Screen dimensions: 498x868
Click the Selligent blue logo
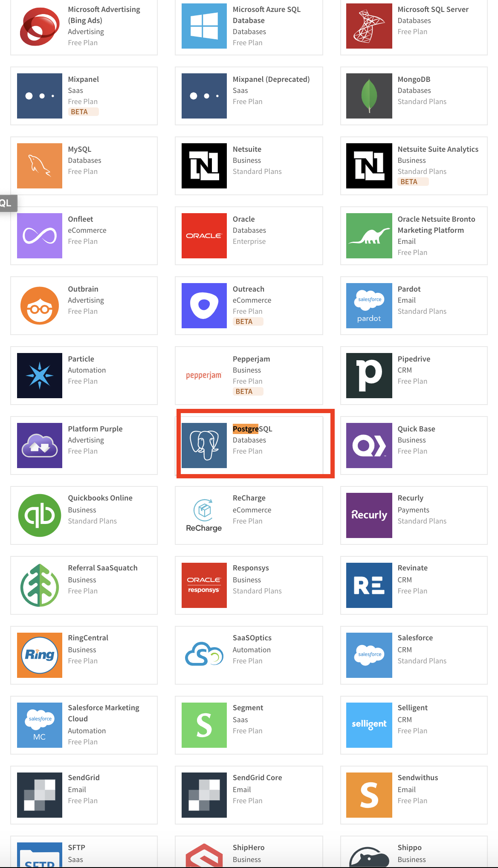[369, 725]
